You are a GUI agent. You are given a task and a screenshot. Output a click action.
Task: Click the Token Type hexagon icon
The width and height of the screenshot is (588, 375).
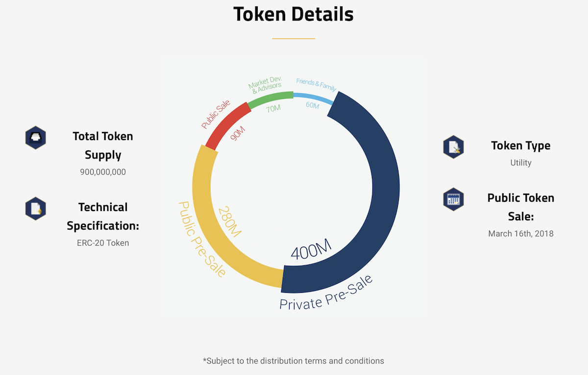pyautogui.click(x=453, y=147)
